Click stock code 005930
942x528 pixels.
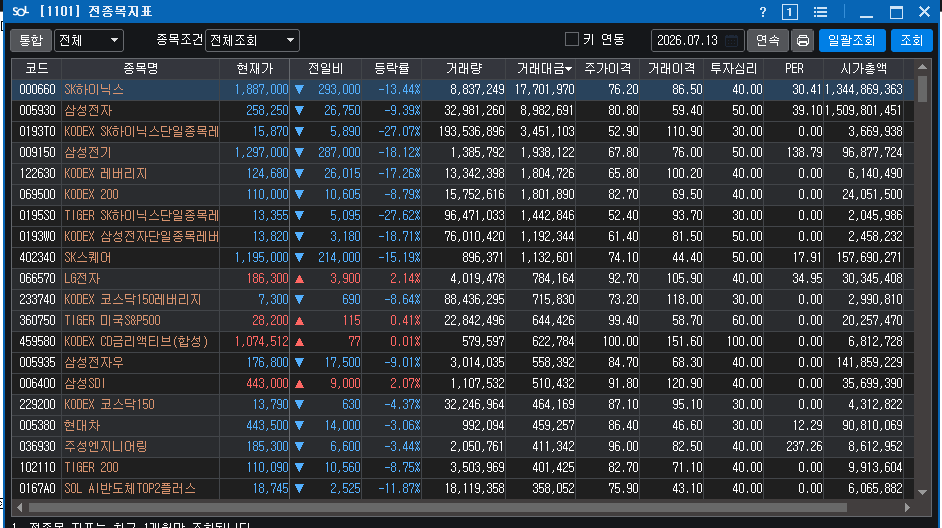tap(37, 111)
